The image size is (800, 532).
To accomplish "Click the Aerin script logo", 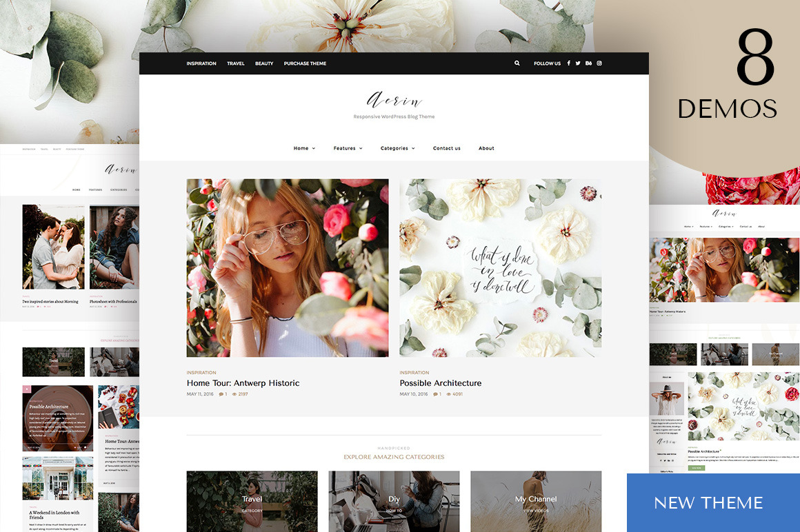I will pyautogui.click(x=394, y=101).
